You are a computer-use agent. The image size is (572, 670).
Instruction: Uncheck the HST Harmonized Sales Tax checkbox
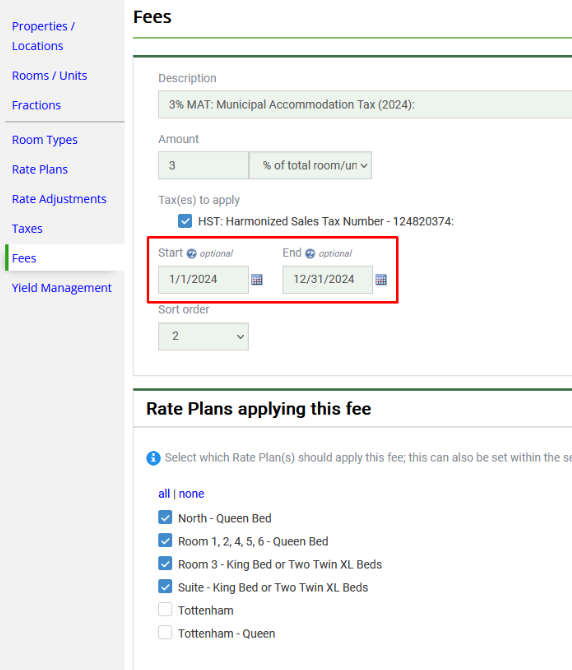coord(185,221)
